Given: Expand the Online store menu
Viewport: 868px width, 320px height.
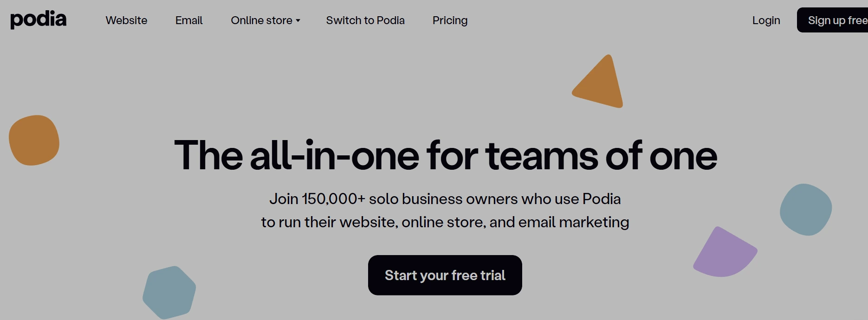Looking at the screenshot, I should (x=266, y=20).
